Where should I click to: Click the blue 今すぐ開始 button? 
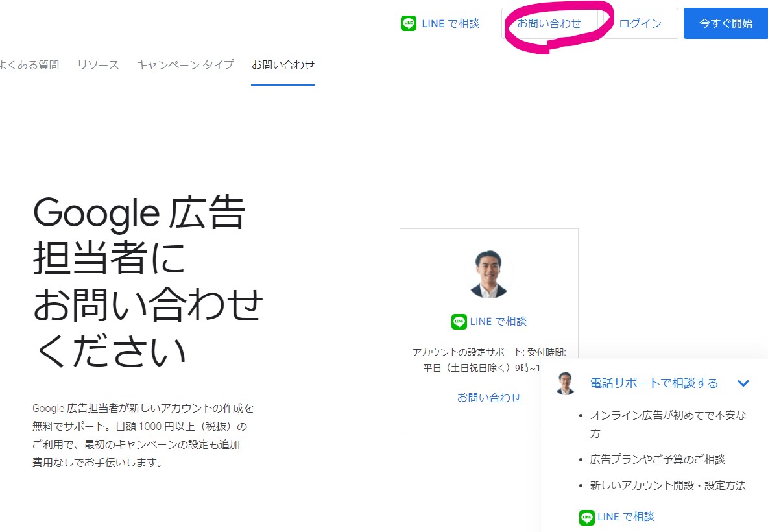tap(725, 23)
